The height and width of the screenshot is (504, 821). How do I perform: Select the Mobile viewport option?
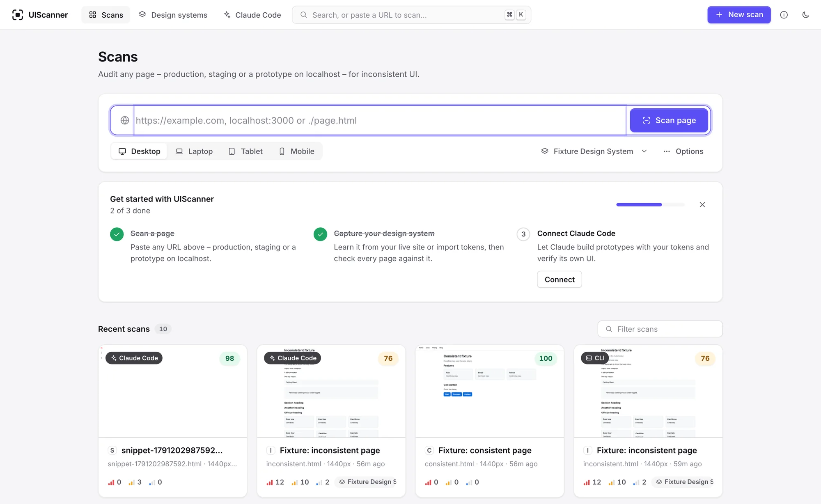pyautogui.click(x=296, y=151)
